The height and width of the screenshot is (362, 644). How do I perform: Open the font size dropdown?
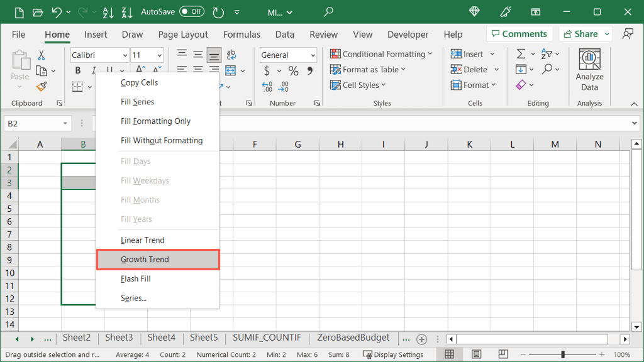pos(158,55)
